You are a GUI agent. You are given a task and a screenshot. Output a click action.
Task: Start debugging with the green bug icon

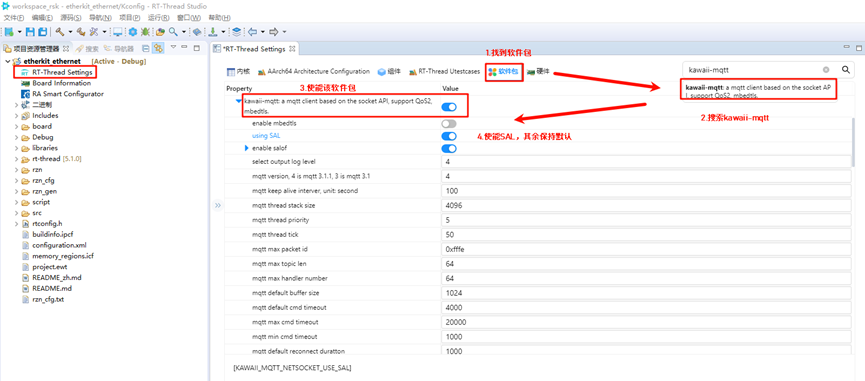point(145,32)
